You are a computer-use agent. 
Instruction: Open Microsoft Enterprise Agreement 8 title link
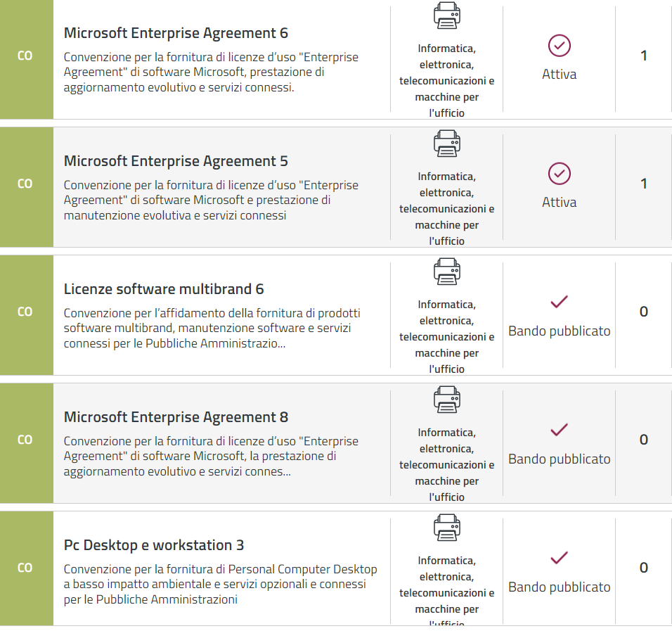click(176, 417)
